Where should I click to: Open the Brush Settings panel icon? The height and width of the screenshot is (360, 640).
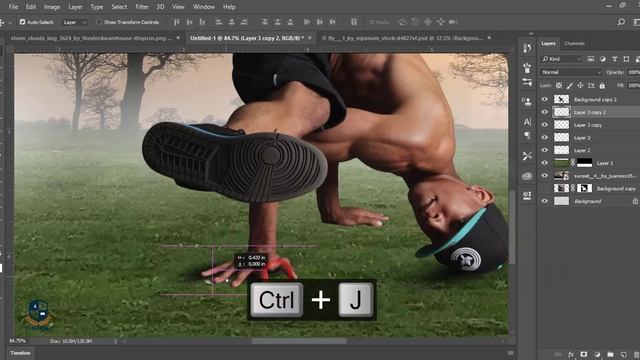point(527,67)
